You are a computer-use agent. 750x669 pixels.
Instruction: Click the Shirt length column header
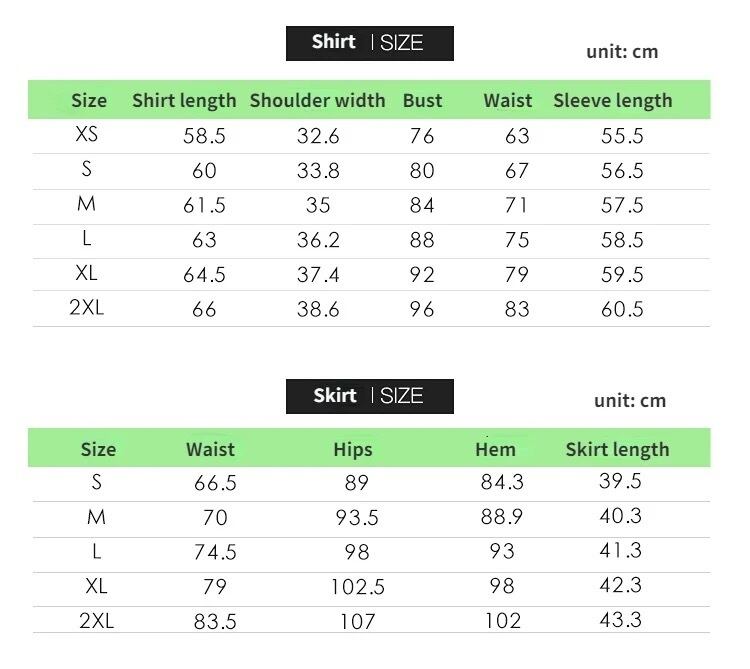[184, 100]
